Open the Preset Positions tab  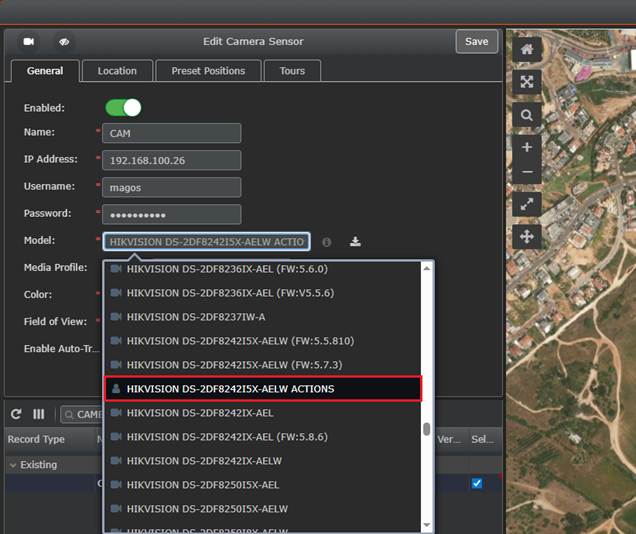[x=208, y=71]
